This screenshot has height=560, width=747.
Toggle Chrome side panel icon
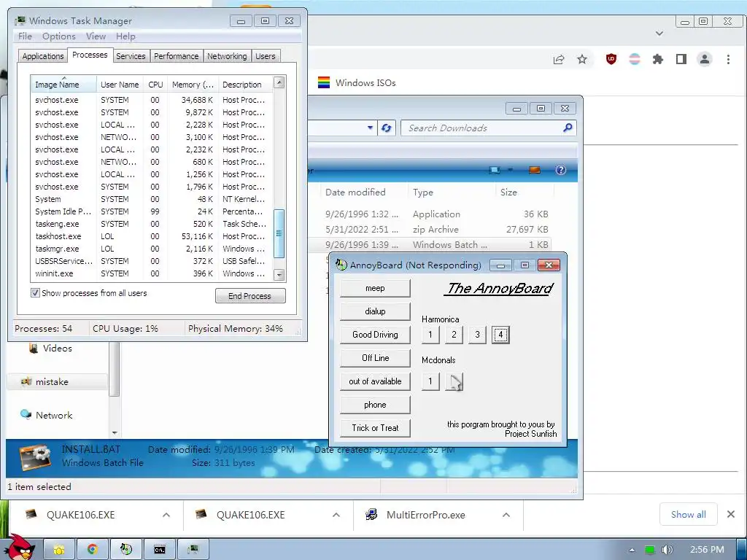coord(681,59)
